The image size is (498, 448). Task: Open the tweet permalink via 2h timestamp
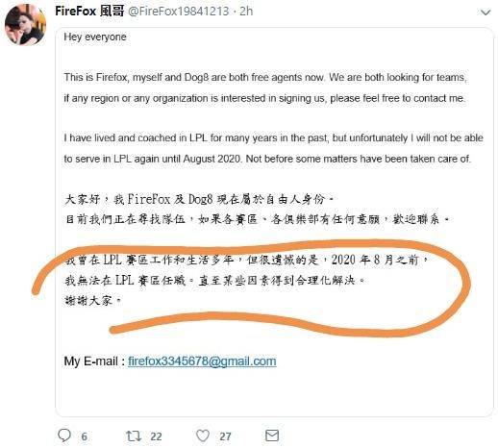246,12
